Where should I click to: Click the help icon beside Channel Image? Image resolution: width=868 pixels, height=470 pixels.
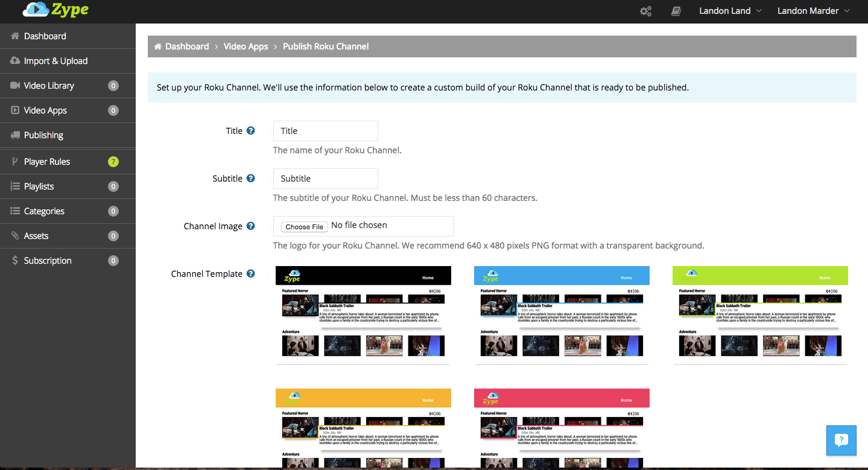[x=251, y=226]
